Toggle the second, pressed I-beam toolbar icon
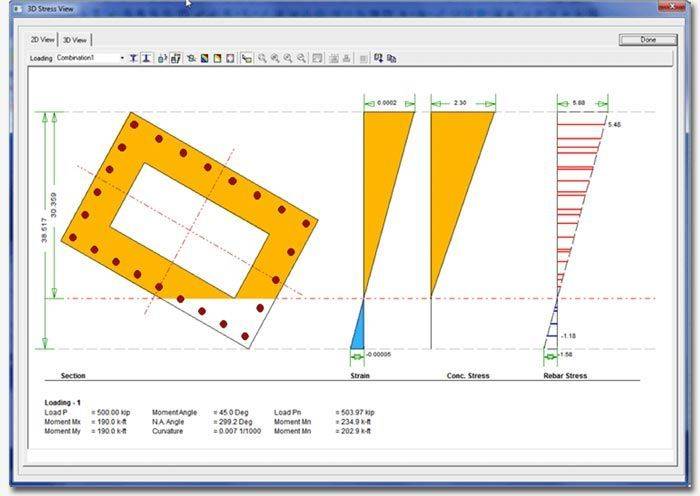The image size is (700, 496). 147,58
